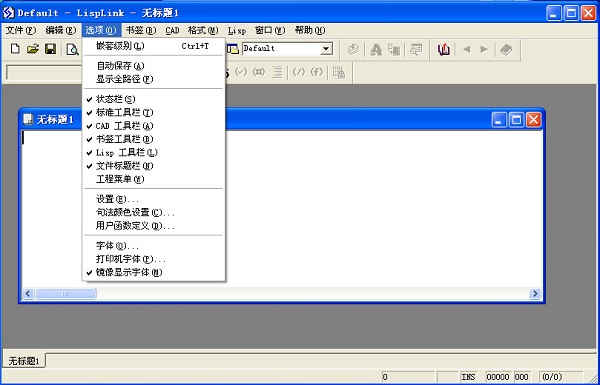Click the eraser clear bookmarks icon
This screenshot has width=600, height=385.
coord(506,49)
